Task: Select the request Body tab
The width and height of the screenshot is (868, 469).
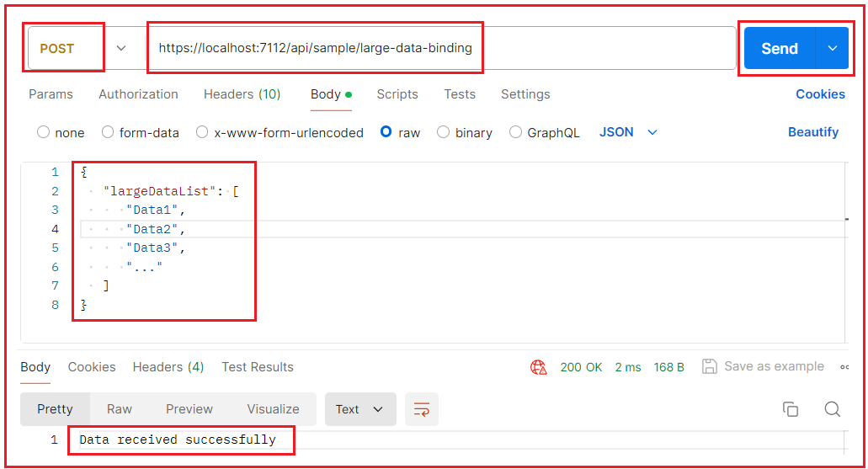Action: click(331, 94)
